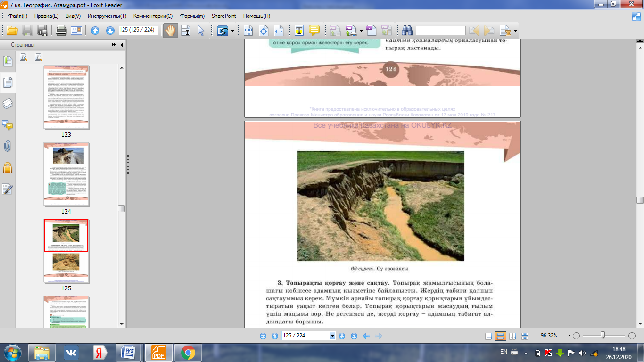
Task: Open the PDF print-convert dropdown arrow
Action: point(361,31)
